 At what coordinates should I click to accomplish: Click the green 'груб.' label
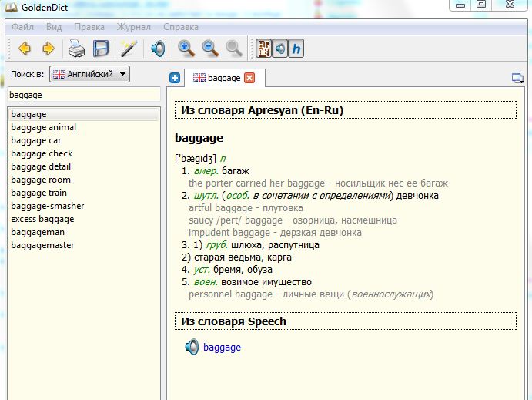point(217,245)
